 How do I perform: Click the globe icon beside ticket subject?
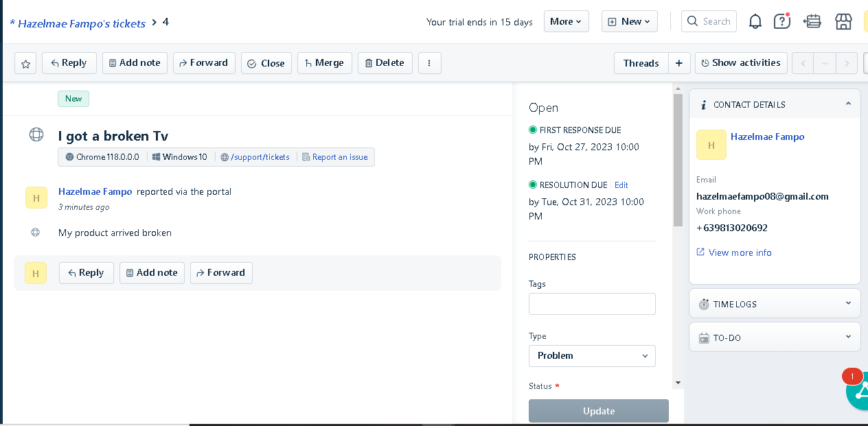point(36,134)
